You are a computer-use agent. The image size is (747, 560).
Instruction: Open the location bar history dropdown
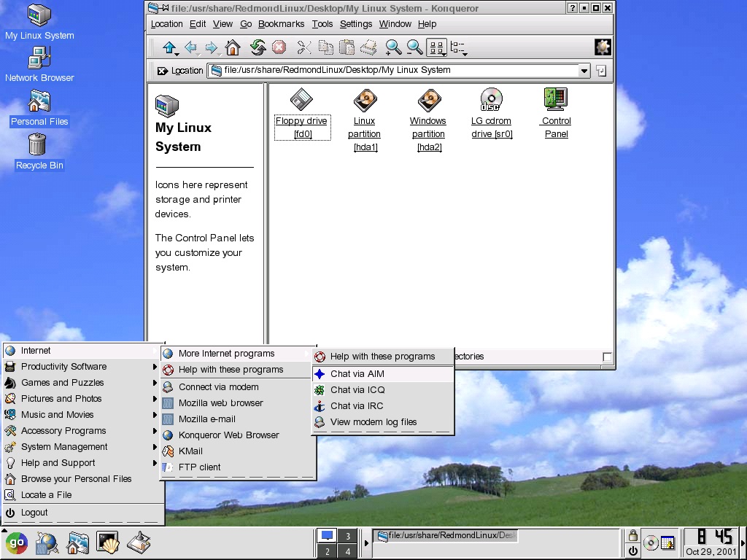click(584, 71)
